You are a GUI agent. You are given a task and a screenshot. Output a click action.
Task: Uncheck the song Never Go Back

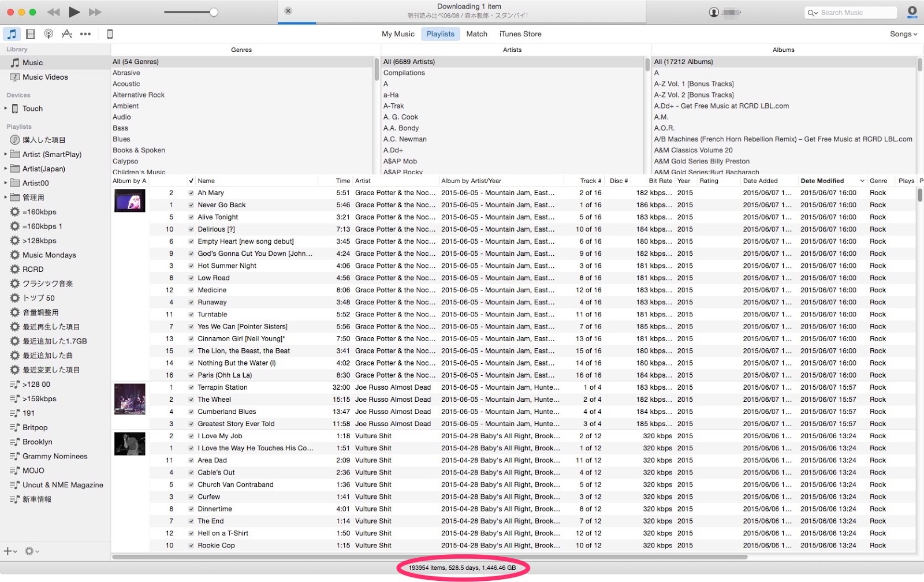coord(191,205)
